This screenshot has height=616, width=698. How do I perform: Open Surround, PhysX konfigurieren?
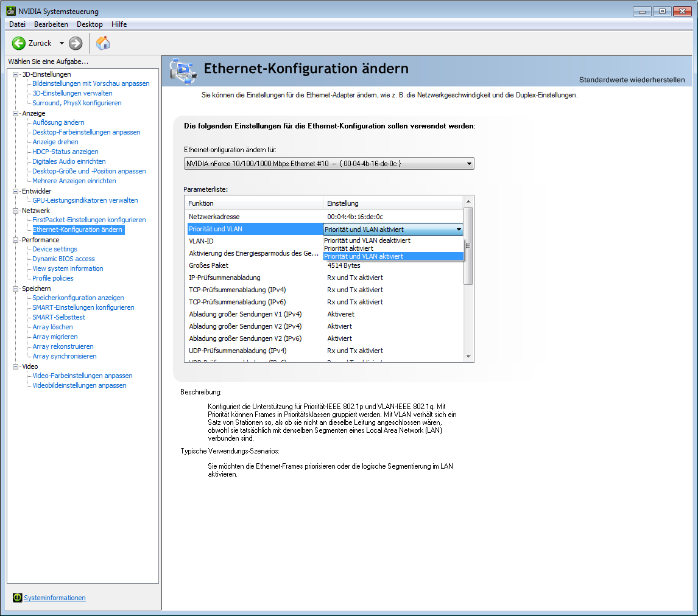[x=77, y=103]
